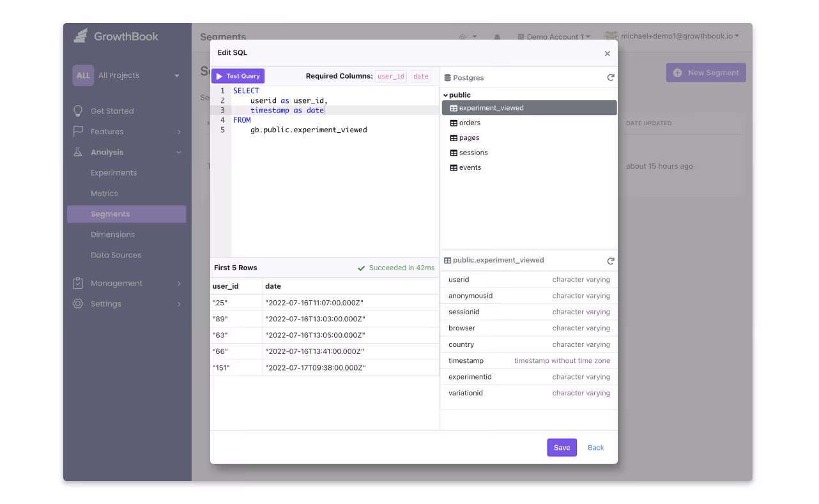The image size is (819, 504).
Task: Save the edited SQL query
Action: [x=562, y=447]
